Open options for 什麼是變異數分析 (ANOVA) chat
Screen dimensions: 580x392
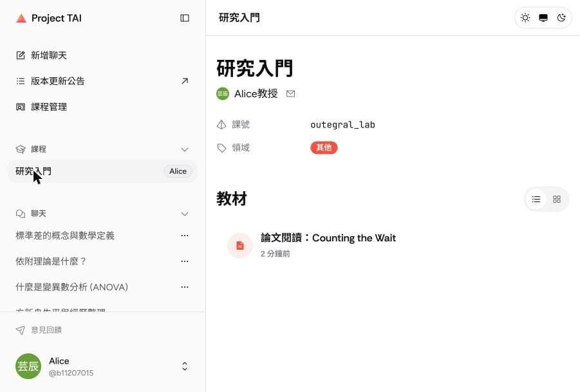click(x=185, y=287)
